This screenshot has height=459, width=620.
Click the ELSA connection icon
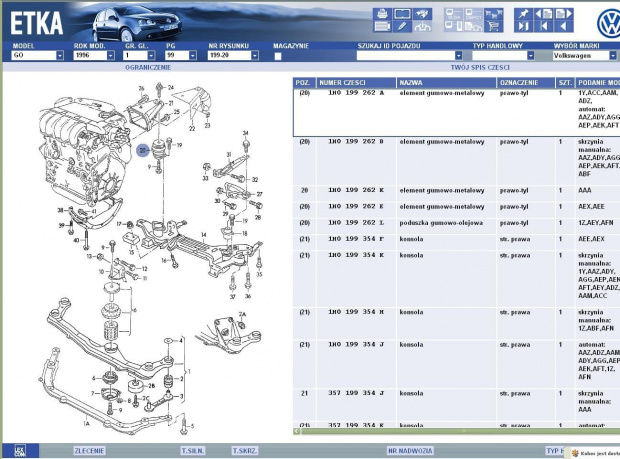coord(453,15)
